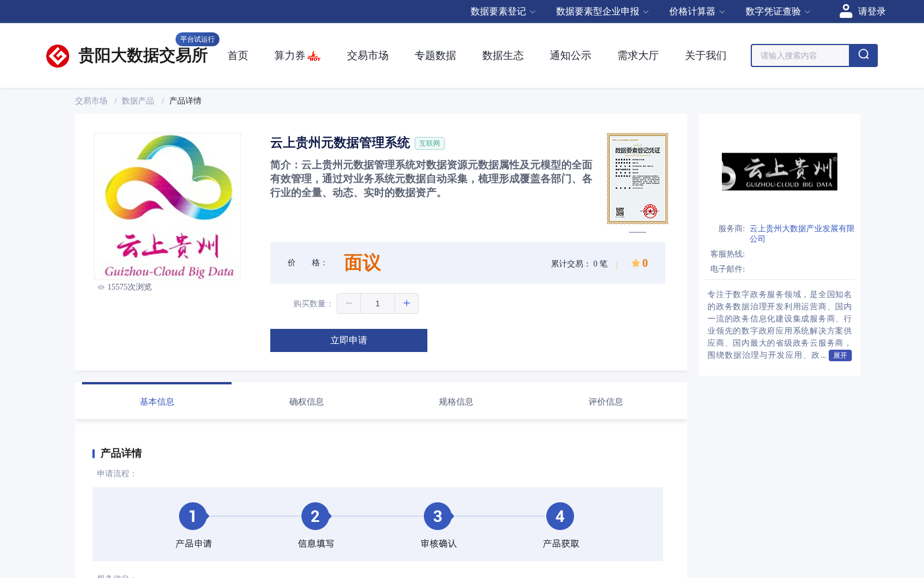Expand the 数据要素型企业申报 dropdown
The width and height of the screenshot is (924, 578).
coord(602,12)
